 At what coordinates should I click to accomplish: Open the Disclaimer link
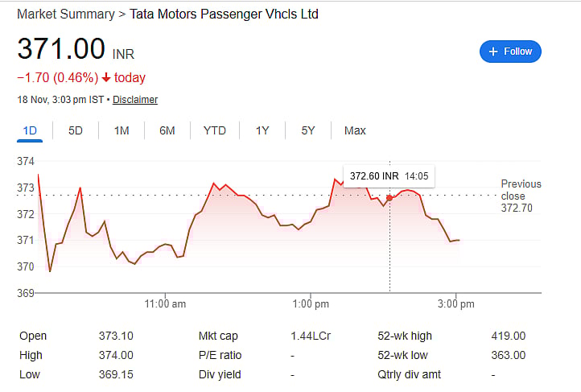pos(135,100)
